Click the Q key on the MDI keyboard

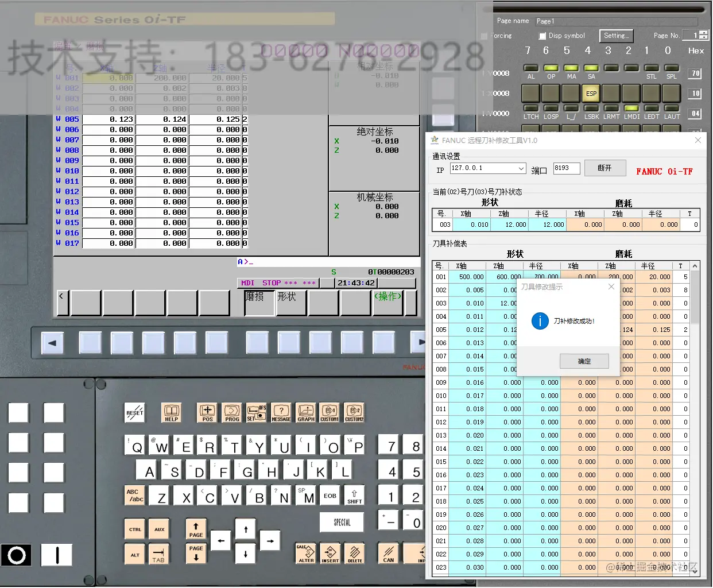[135, 446]
